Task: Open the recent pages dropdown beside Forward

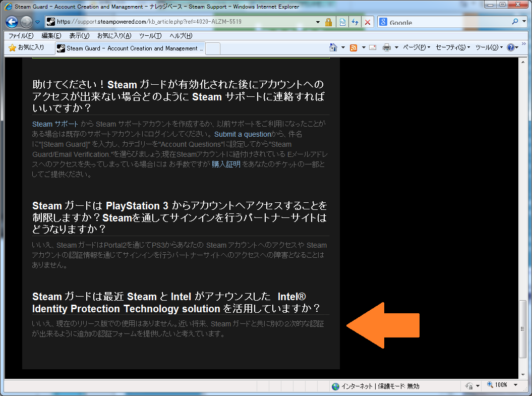Action: pyautogui.click(x=37, y=22)
